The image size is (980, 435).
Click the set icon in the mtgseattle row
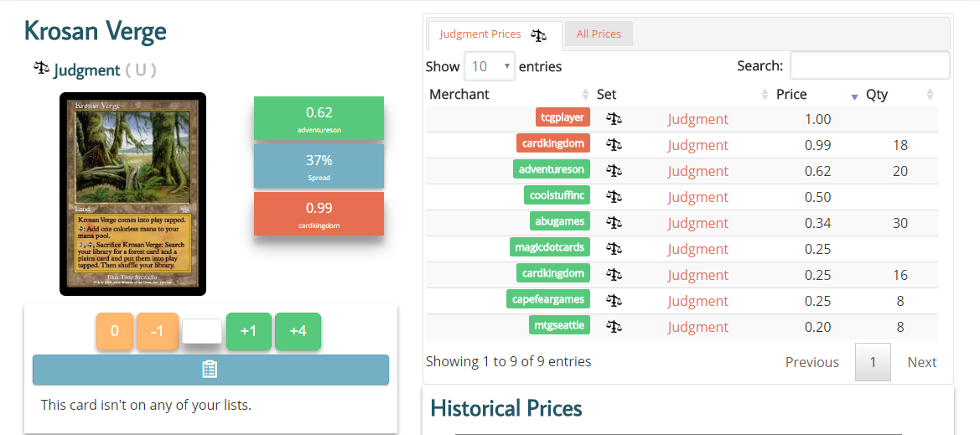tap(614, 327)
